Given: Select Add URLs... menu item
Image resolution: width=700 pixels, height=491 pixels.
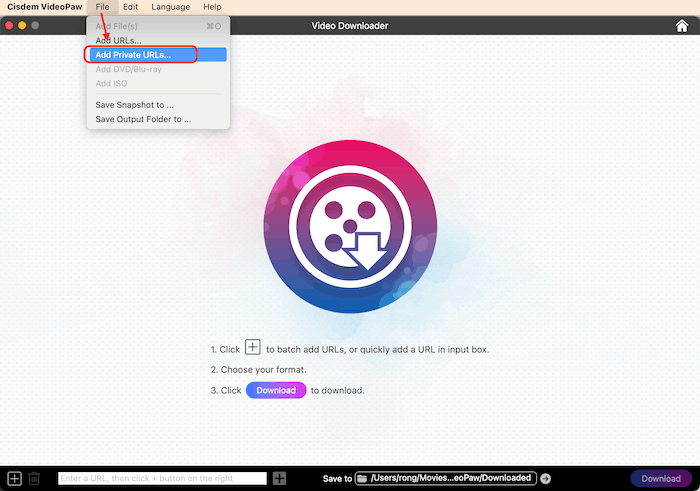Looking at the screenshot, I should click(118, 40).
